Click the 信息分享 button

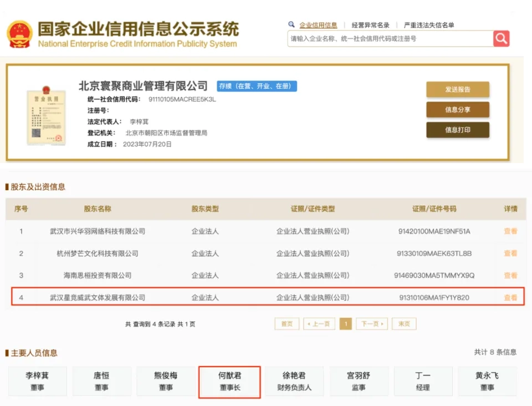(457, 110)
